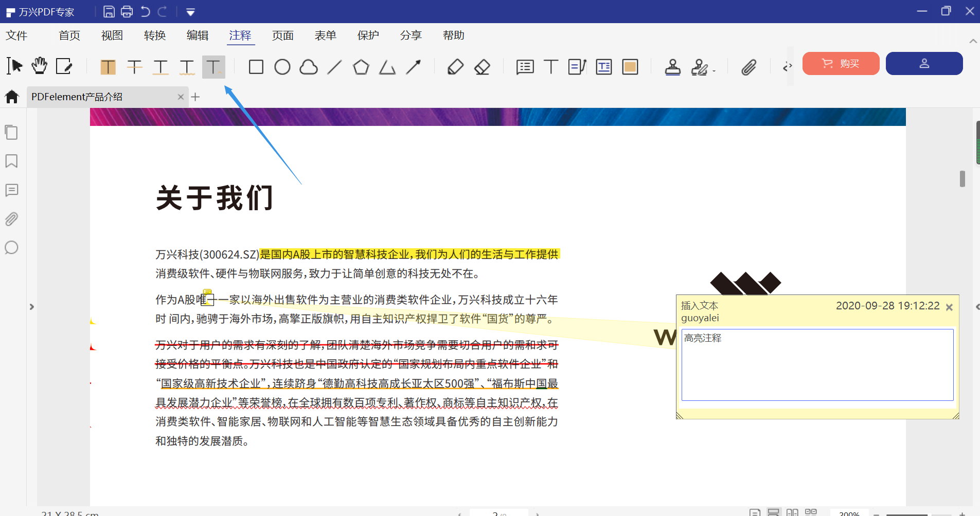
Task: Add a sticky note comment
Action: point(525,67)
